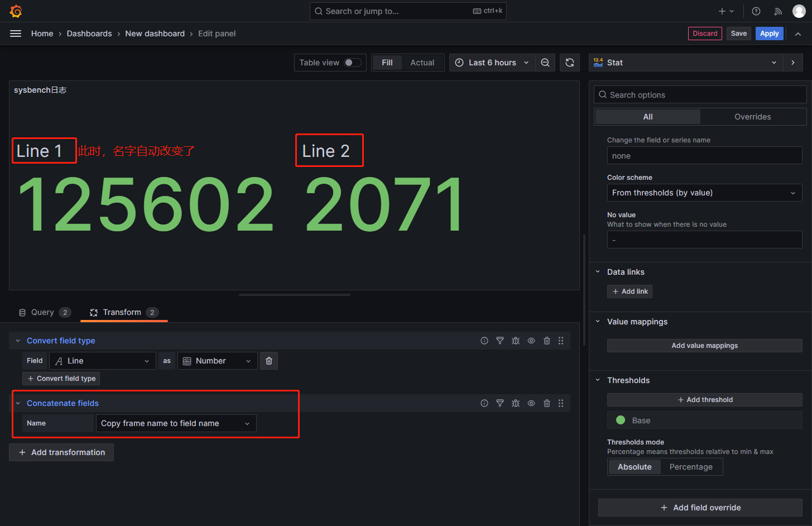Delete the Convert field type transformation
Screen dimensions: 812x526
547,341
